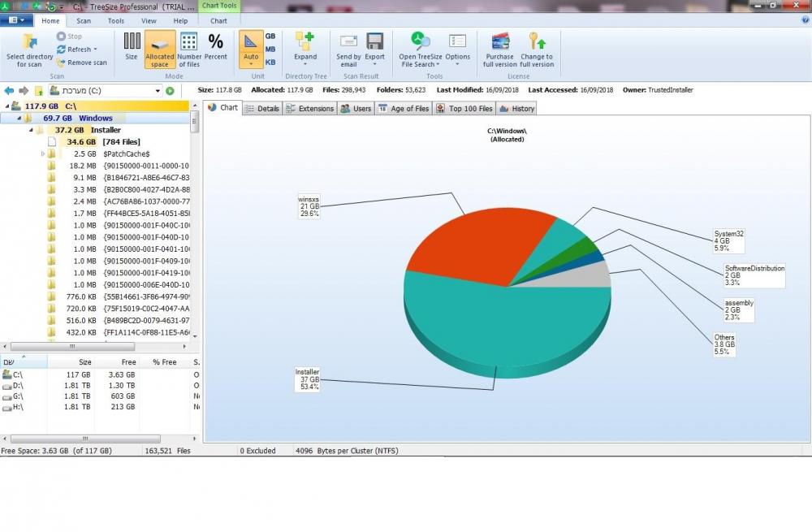
Task: Refresh the scan results
Action: [x=76, y=50]
